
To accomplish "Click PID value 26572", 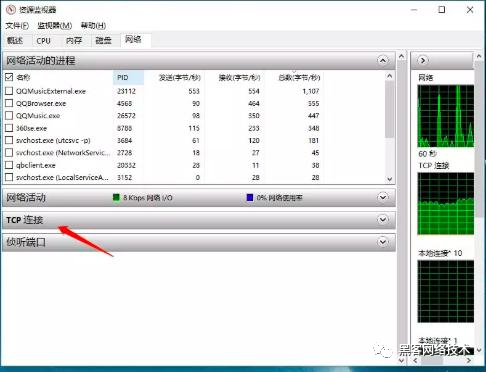I will [126, 116].
